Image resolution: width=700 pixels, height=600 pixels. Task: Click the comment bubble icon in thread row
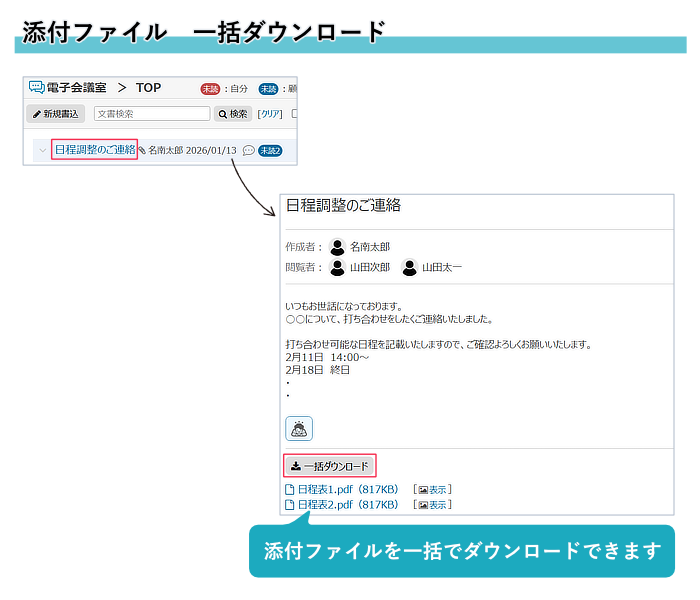click(x=248, y=151)
